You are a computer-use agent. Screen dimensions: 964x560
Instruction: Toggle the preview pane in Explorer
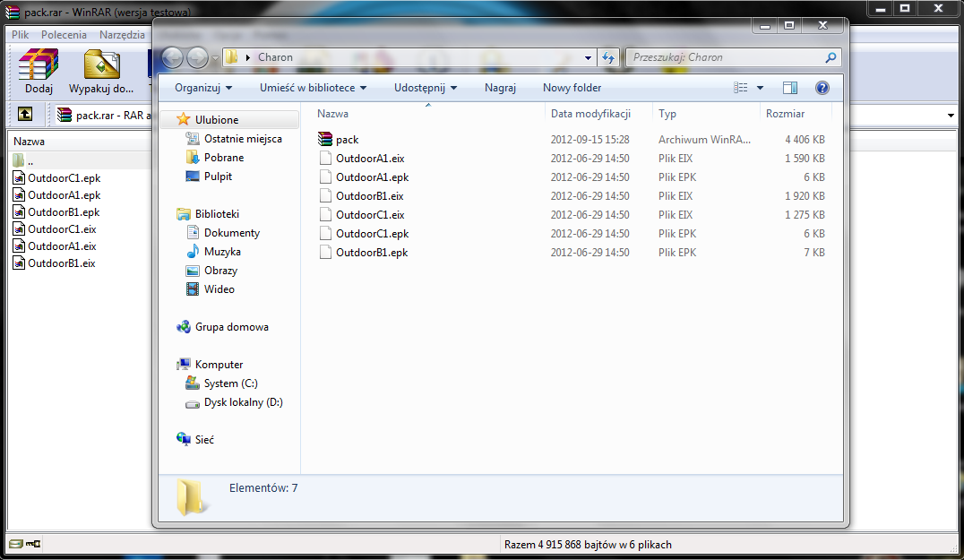(790, 88)
